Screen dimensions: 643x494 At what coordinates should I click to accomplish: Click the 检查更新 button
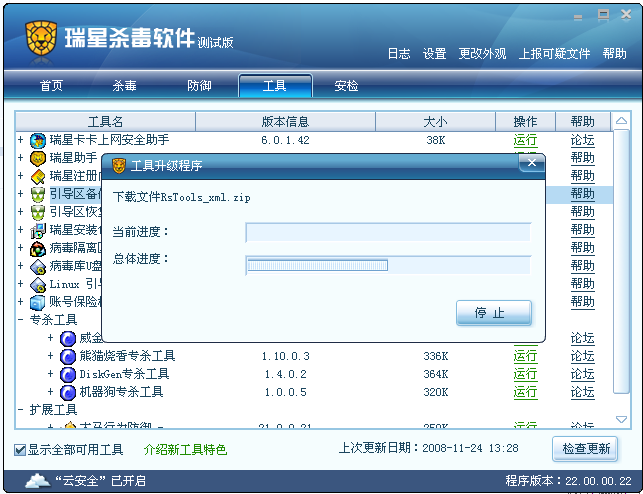(x=585, y=449)
